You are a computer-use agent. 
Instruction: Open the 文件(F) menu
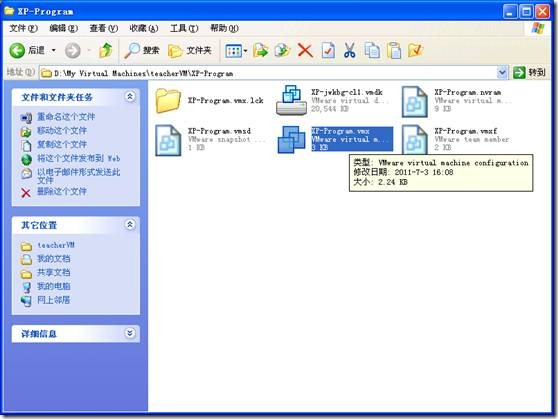coord(23,28)
